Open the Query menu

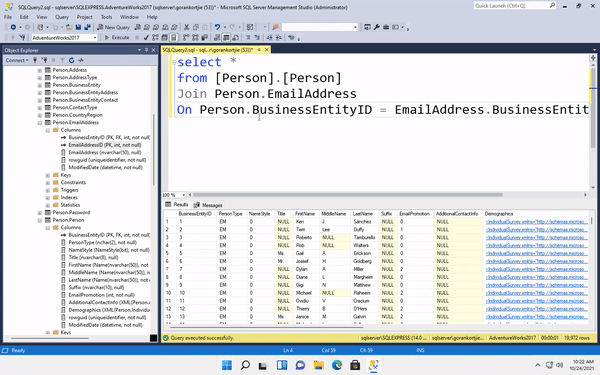[62, 17]
